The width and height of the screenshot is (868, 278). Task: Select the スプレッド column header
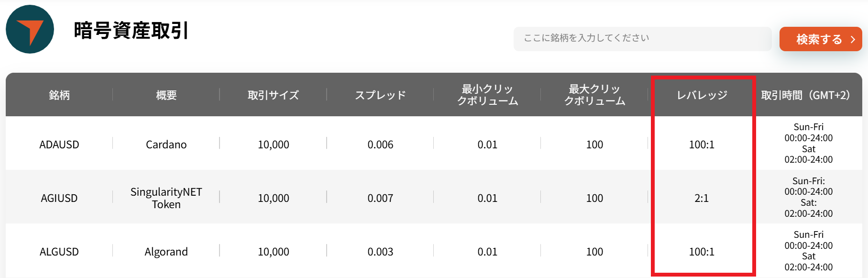point(380,95)
